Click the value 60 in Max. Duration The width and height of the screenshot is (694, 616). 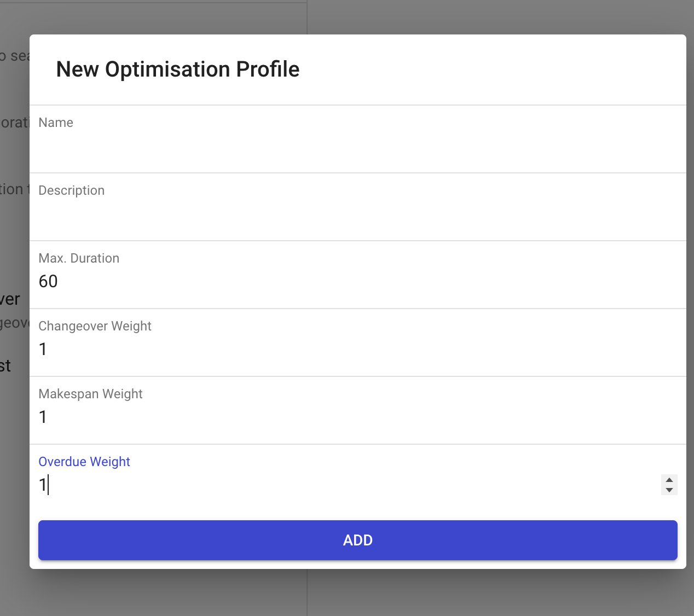48,281
